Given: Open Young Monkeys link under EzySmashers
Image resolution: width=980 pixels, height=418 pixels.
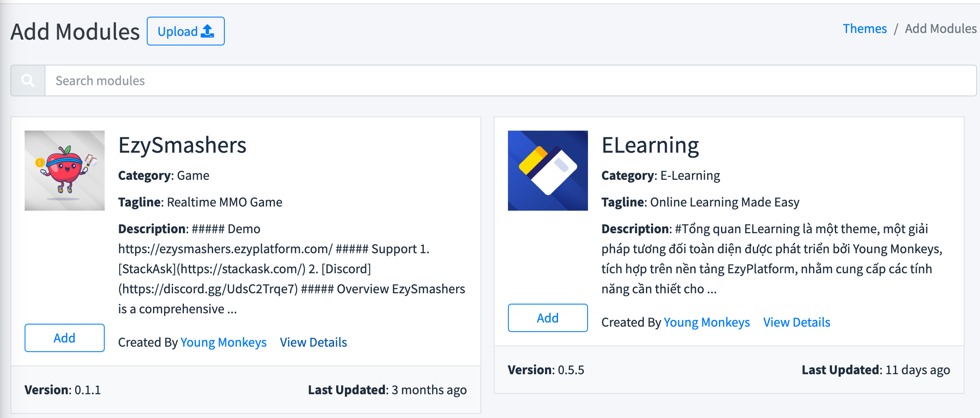Looking at the screenshot, I should 224,342.
